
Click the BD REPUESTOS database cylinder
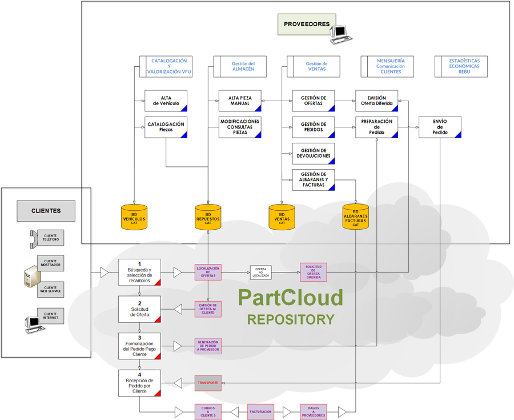[208, 217]
